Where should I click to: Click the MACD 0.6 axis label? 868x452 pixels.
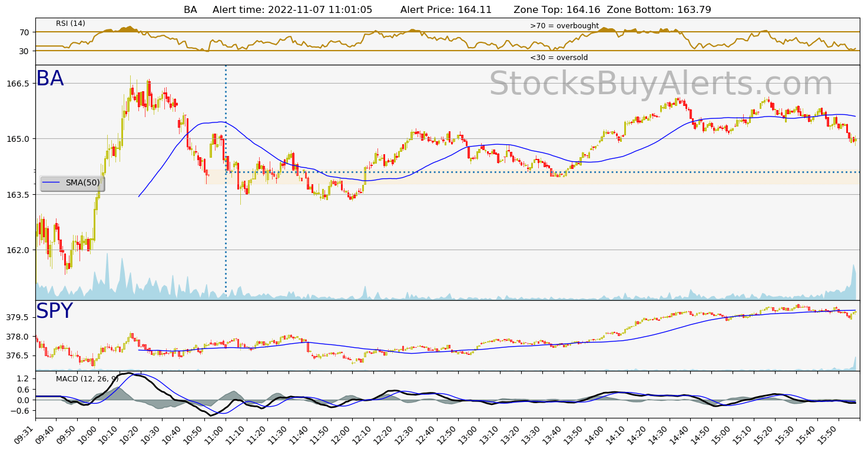(24, 390)
